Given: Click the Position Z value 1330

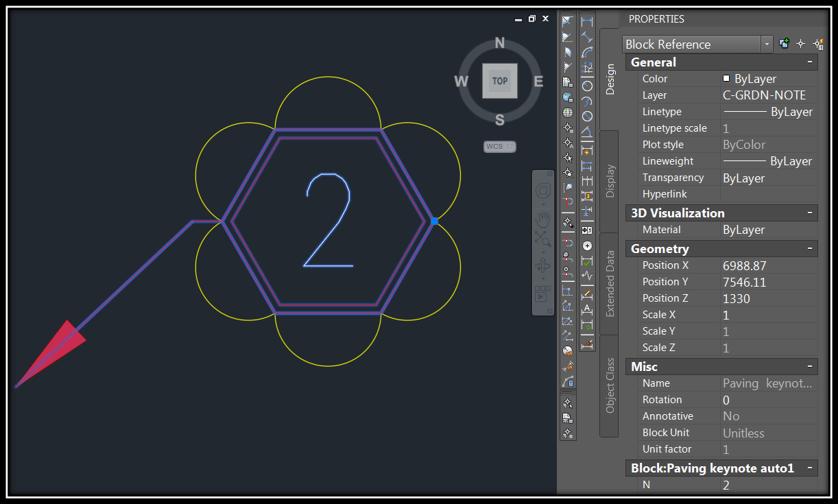Looking at the screenshot, I should click(x=737, y=298).
